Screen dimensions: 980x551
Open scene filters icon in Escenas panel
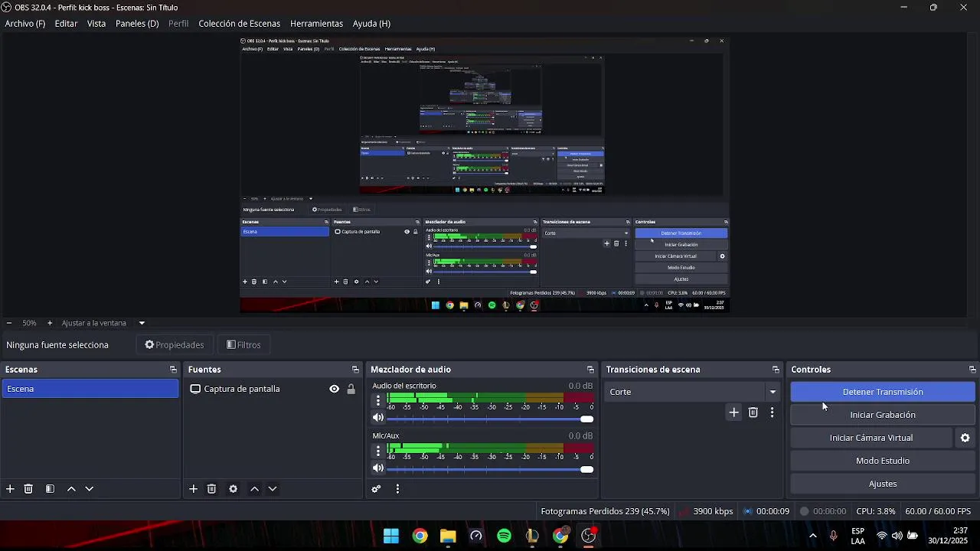50,489
